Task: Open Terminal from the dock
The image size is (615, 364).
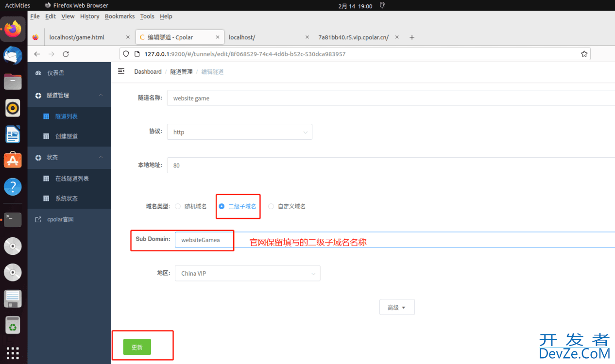Action: pyautogui.click(x=13, y=220)
